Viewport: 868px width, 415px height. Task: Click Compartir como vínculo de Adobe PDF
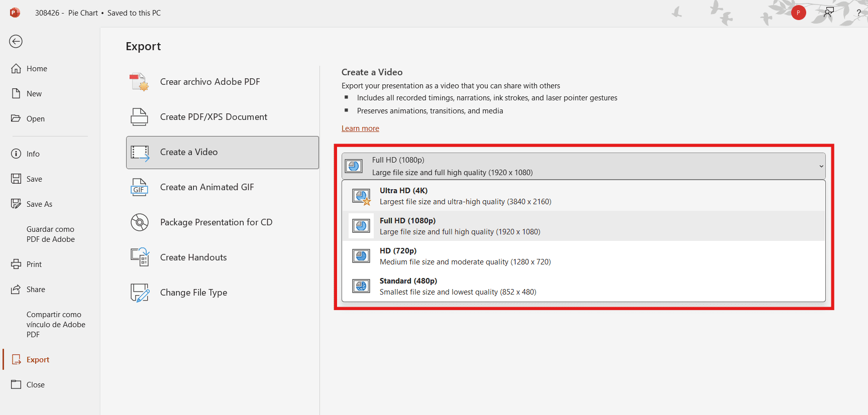(55, 324)
